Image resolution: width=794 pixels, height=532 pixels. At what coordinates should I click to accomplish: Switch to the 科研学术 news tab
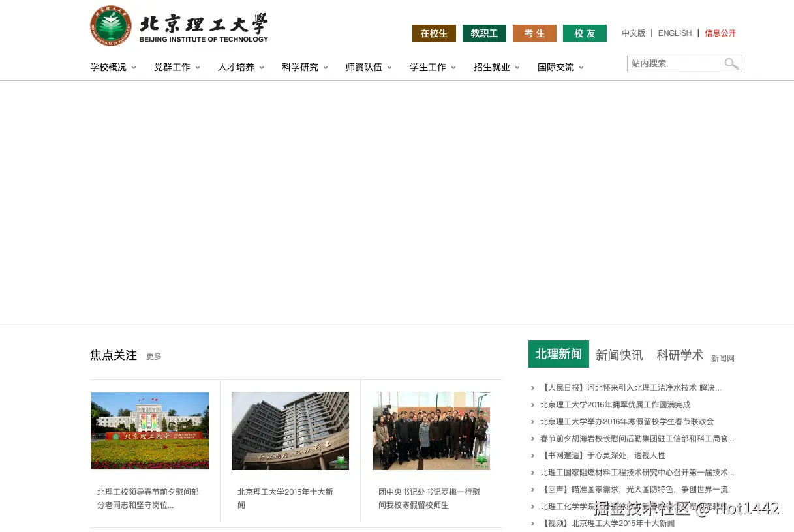(x=679, y=355)
